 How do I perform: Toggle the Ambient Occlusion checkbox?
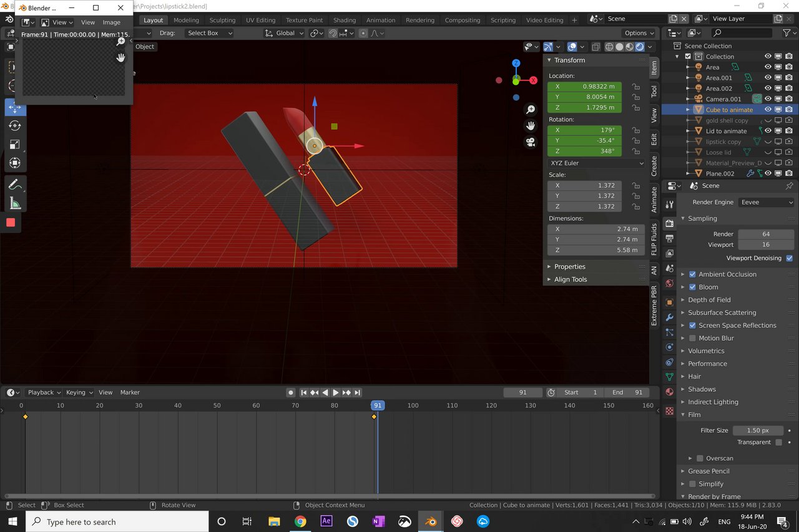[x=692, y=274]
